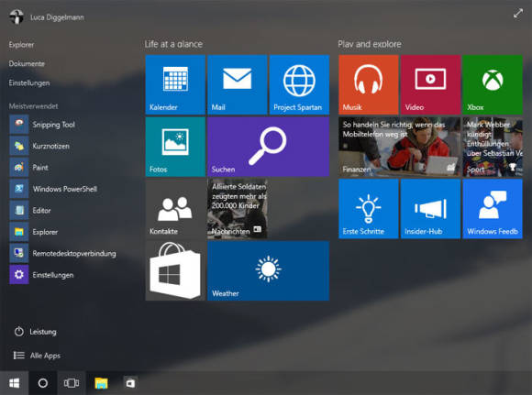Image resolution: width=532 pixels, height=395 pixels.
Task: Open the Kontakte tile
Action: pos(175,209)
